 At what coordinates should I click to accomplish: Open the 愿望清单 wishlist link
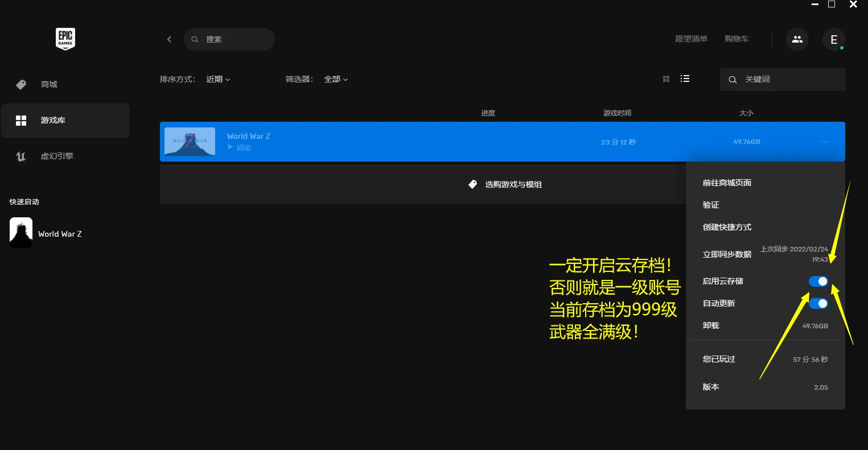691,39
